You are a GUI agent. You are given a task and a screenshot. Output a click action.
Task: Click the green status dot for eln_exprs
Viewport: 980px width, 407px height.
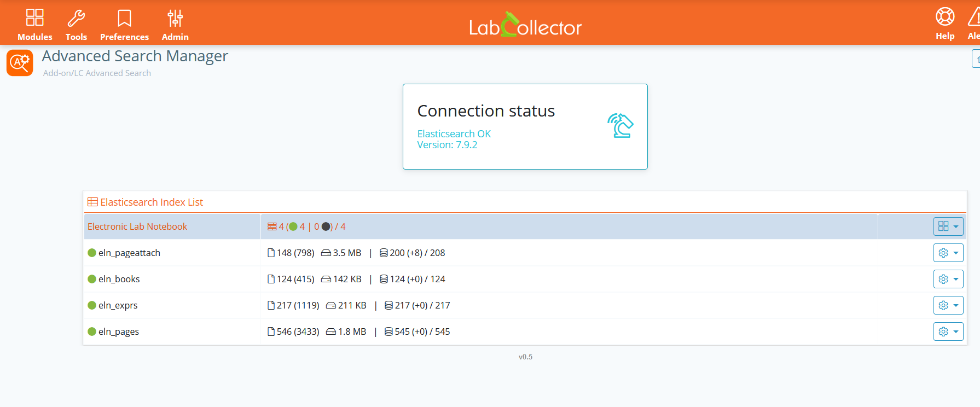[x=92, y=305]
